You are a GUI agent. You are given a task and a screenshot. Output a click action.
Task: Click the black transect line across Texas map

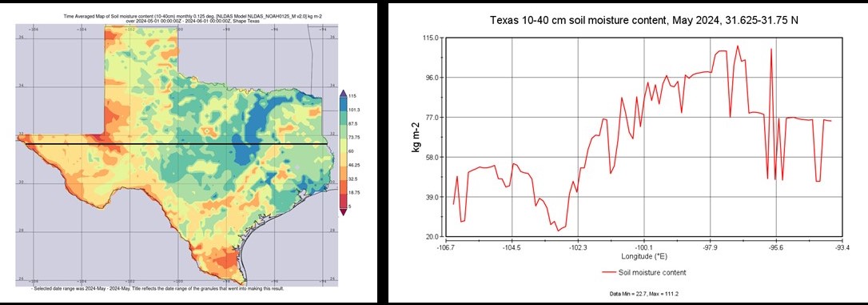[176, 144]
